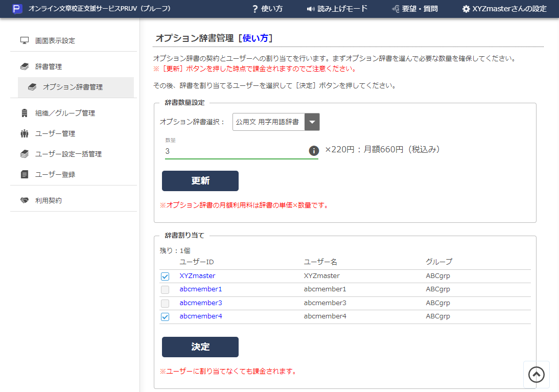Click the info icon beside quantity field
The image size is (559, 392).
tap(314, 151)
